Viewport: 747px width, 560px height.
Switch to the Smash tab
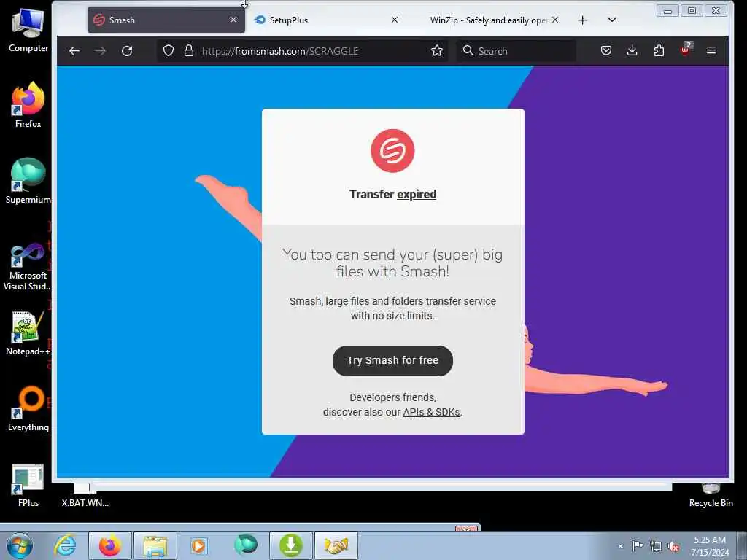coord(166,20)
